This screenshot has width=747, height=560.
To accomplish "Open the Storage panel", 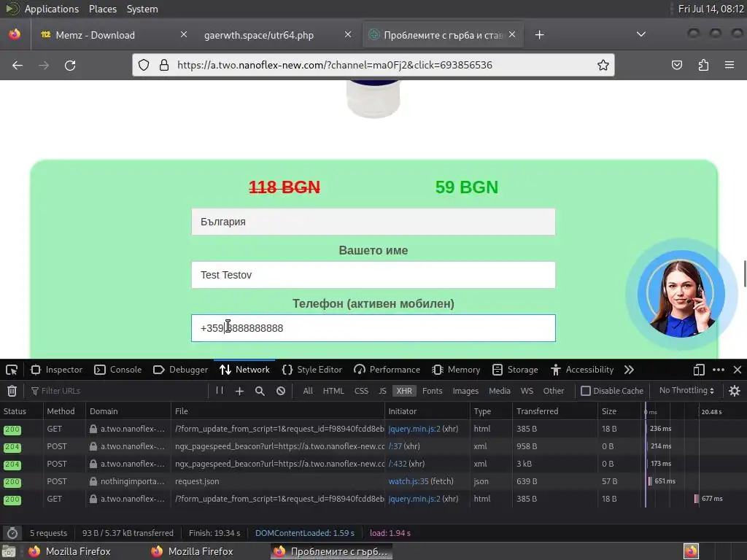I will tap(515, 370).
